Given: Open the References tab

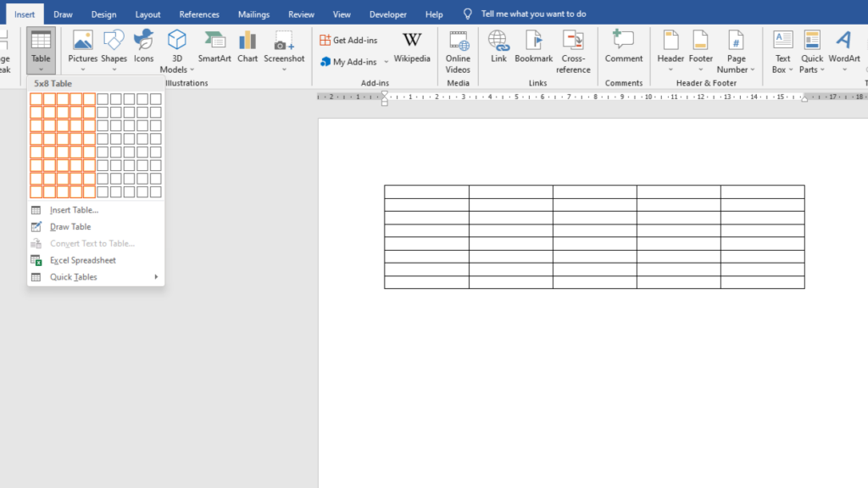Looking at the screenshot, I should (x=199, y=14).
